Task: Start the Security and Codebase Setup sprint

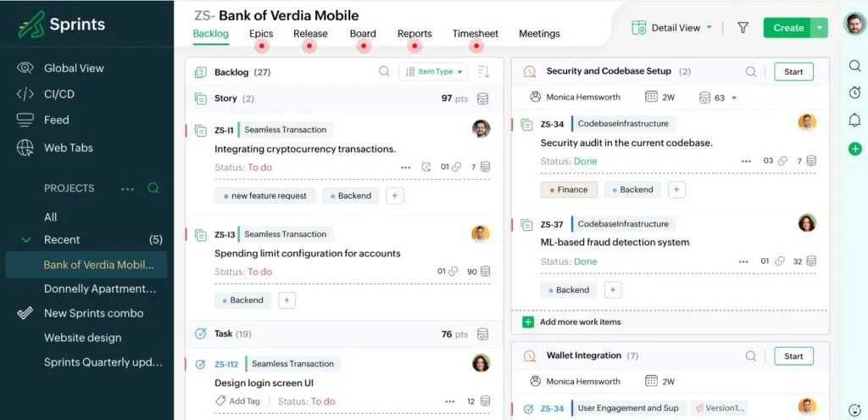Action: 793,72
